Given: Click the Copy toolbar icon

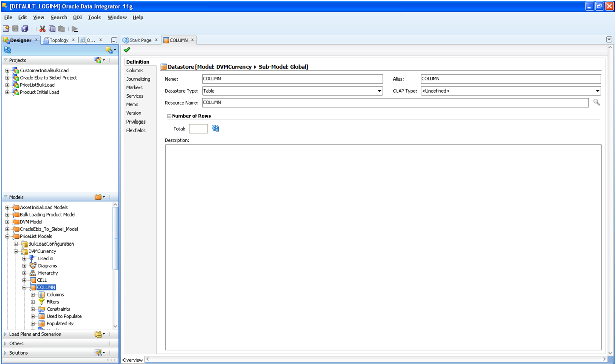Looking at the screenshot, I should coord(52,29).
